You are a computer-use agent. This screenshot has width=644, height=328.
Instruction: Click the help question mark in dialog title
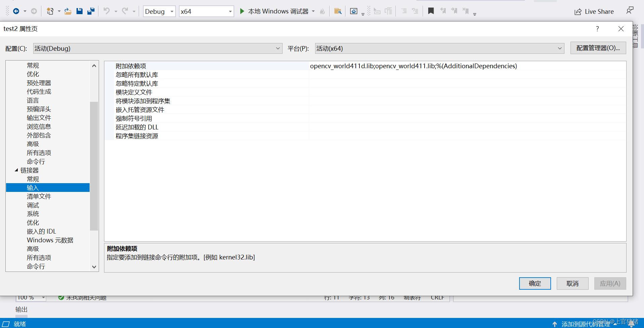(x=597, y=29)
